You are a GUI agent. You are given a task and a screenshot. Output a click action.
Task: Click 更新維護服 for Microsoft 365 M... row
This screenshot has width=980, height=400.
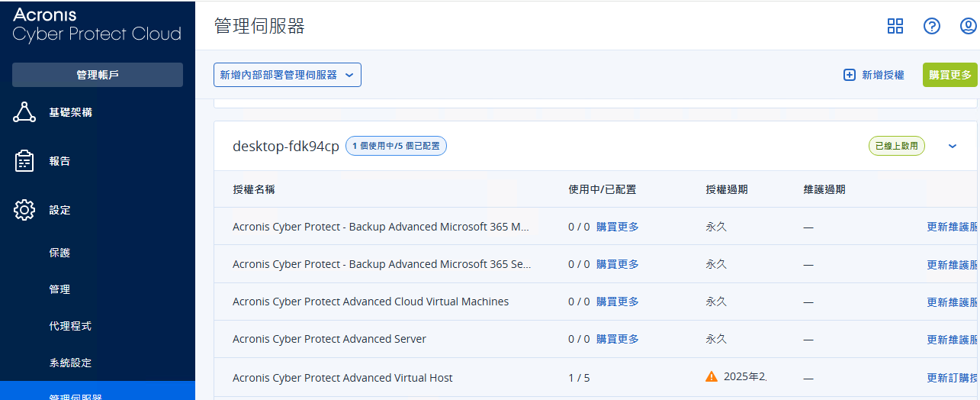[953, 227]
